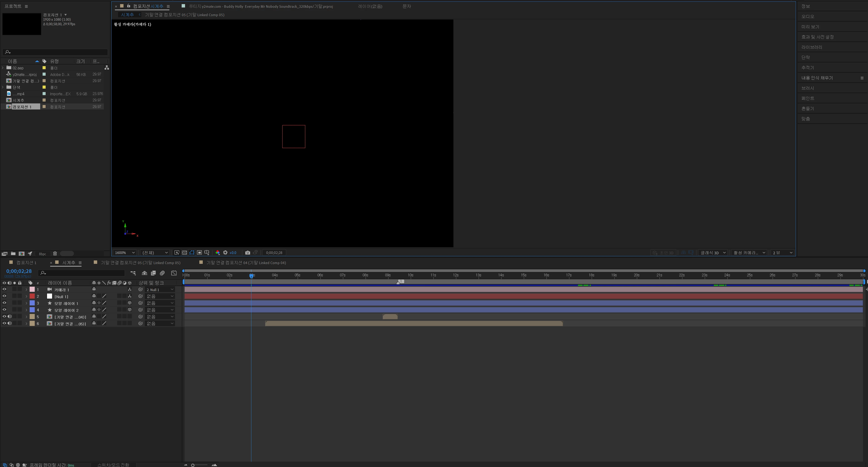This screenshot has height=467, width=868.
Task: Switch to 컴포지션 1 timeline tab
Action: point(26,263)
